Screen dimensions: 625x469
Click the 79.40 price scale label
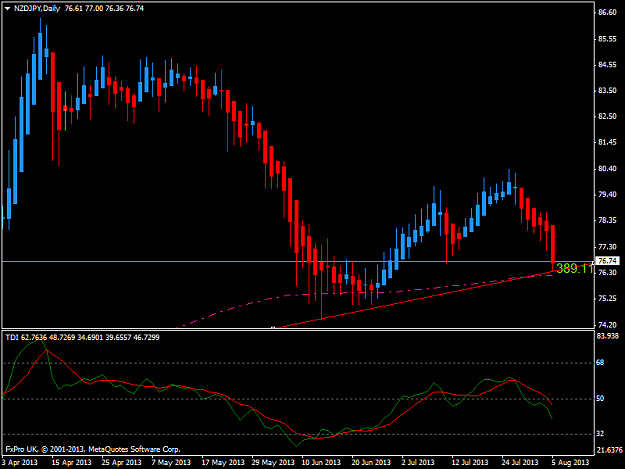point(607,194)
